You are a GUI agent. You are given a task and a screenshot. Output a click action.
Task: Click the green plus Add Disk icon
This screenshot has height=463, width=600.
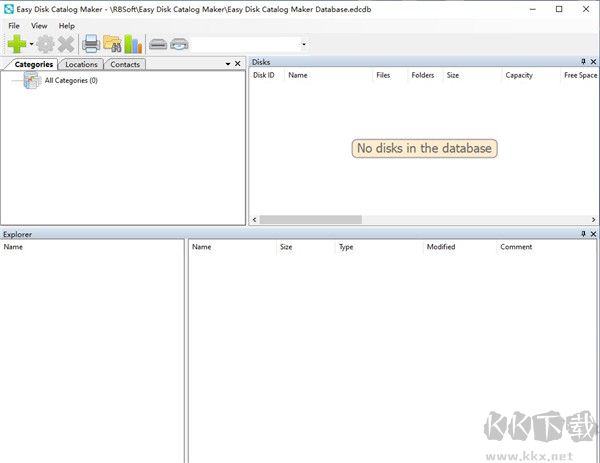[x=17, y=44]
